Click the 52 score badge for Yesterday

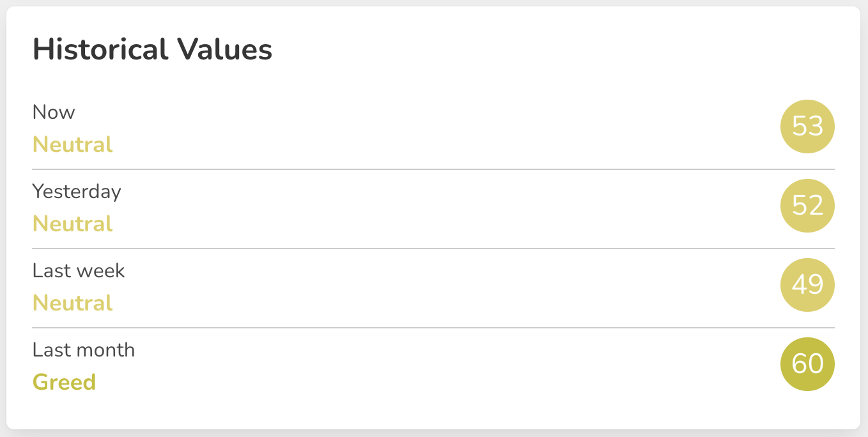coord(807,206)
